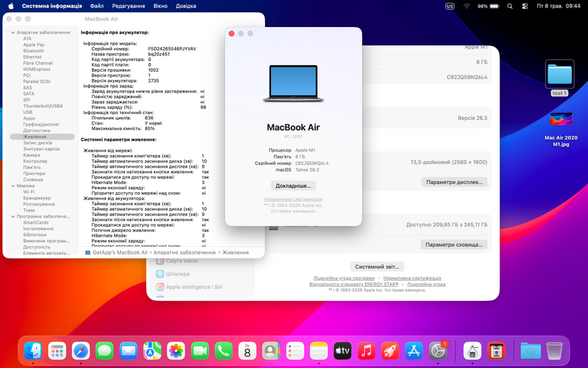Image resolution: width=588 pixels, height=368 pixels.
Task: Select Пам'ять in sidebar tree
Action: [x=32, y=168]
